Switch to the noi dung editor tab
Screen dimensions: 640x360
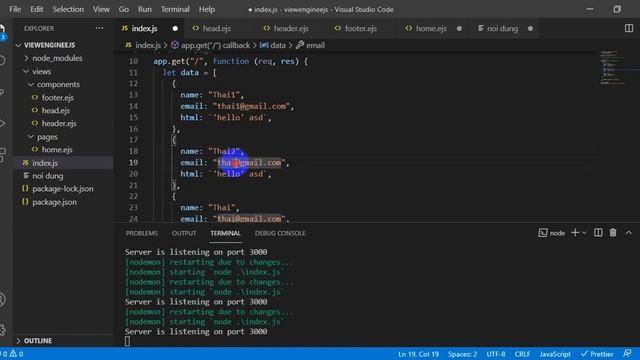click(502, 29)
